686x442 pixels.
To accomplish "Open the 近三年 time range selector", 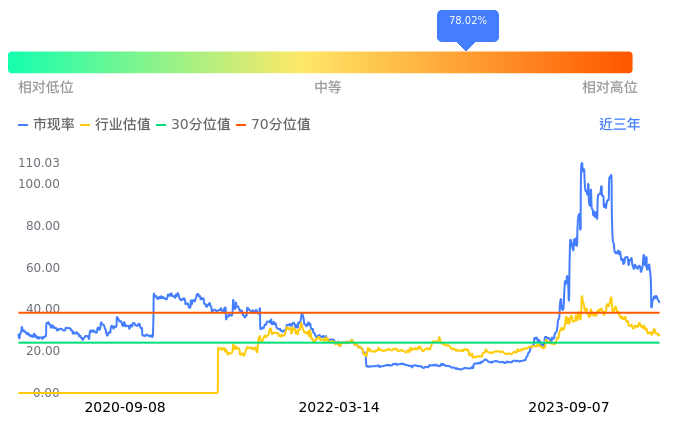I will [x=619, y=125].
